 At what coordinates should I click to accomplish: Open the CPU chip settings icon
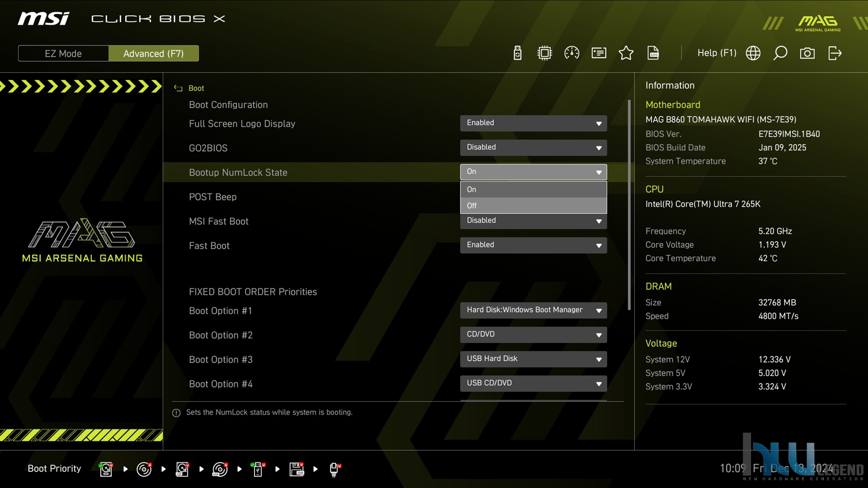tap(544, 53)
